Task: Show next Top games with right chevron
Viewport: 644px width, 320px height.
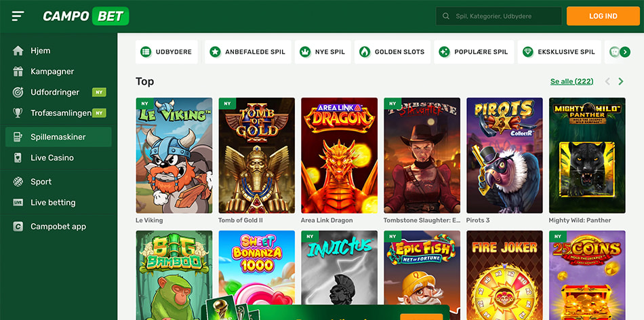Action: coord(621,81)
